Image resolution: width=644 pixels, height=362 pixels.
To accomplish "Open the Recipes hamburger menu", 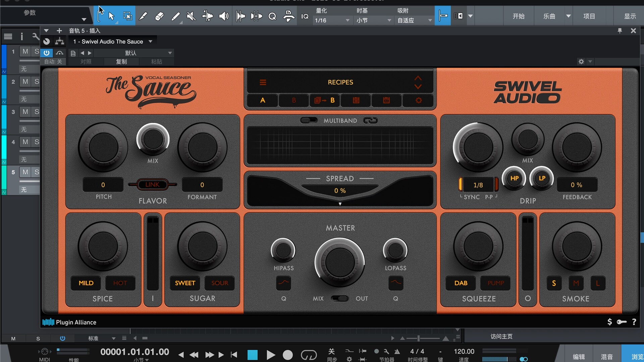I will click(x=263, y=82).
